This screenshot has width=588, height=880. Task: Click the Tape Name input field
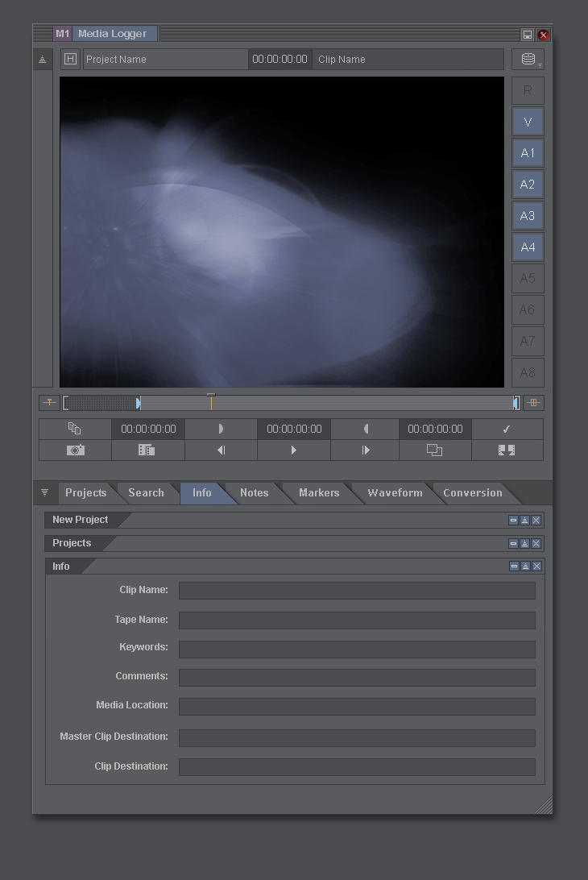[x=357, y=621]
